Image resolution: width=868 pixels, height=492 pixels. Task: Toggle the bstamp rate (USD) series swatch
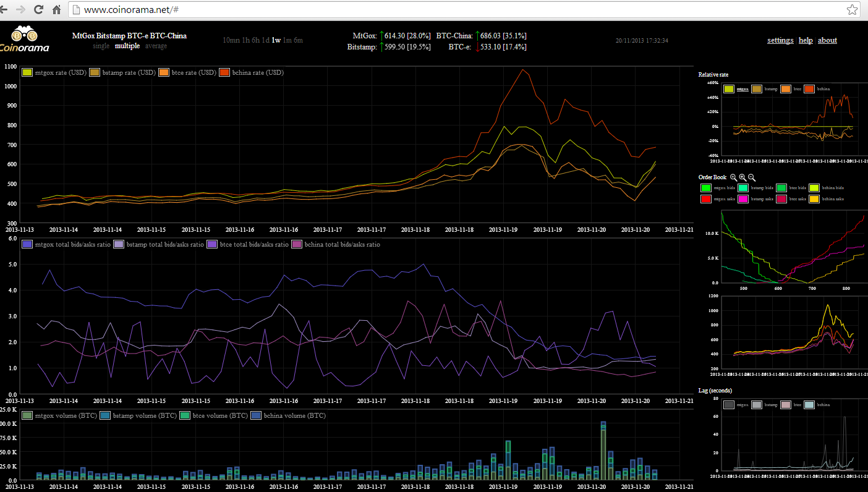coord(95,72)
